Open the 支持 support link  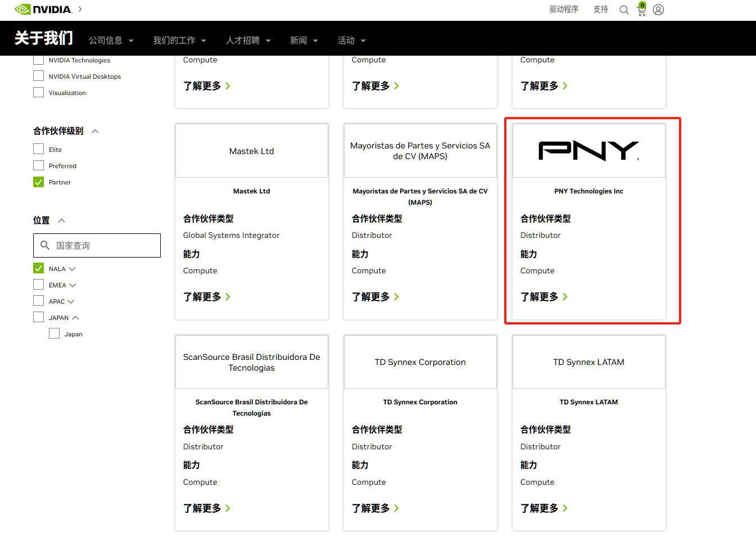[601, 10]
